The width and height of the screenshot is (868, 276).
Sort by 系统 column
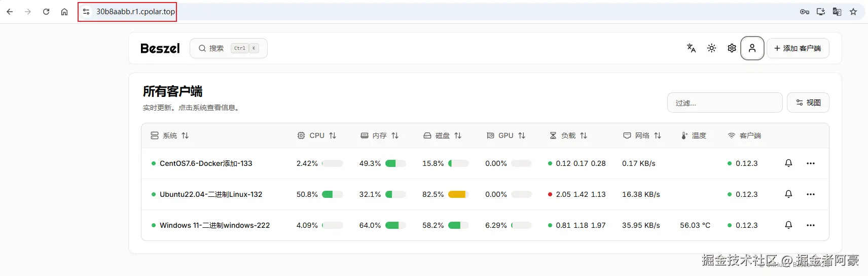[x=170, y=135]
